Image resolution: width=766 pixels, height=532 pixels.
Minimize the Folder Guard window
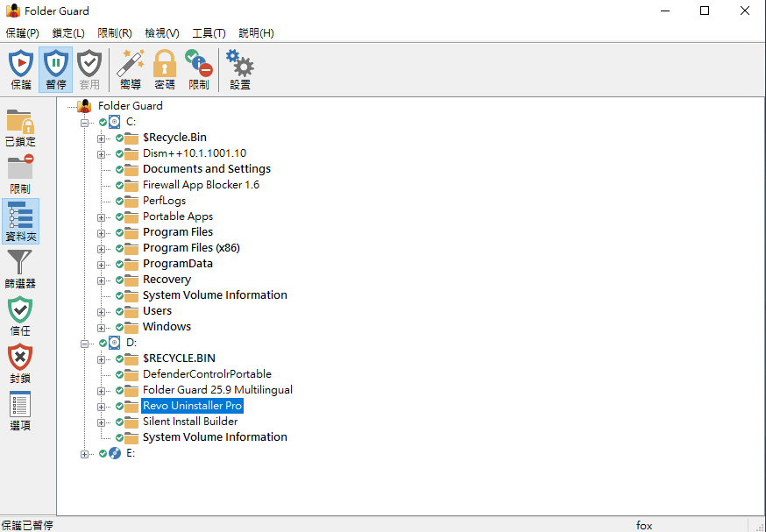click(x=665, y=11)
